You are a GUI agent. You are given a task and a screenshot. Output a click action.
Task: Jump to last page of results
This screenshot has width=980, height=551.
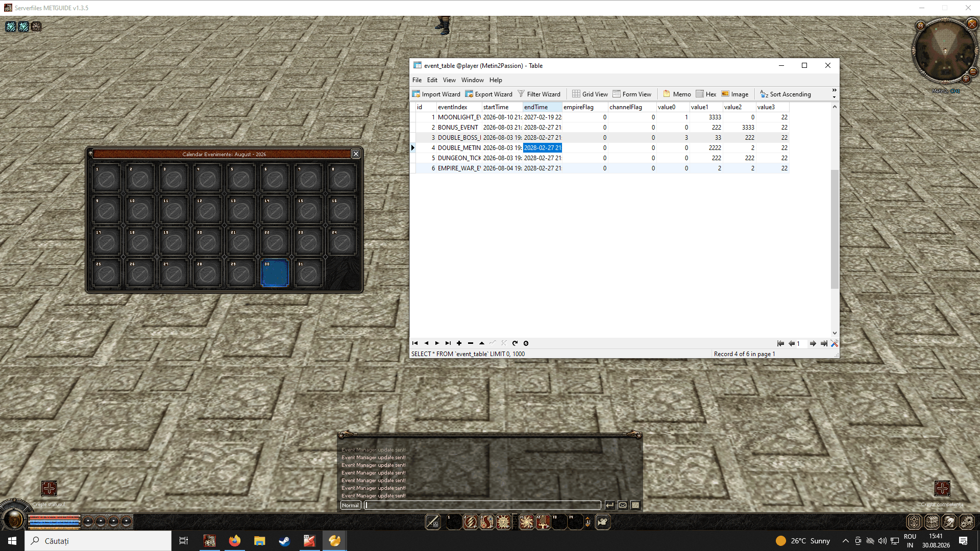[x=824, y=343]
